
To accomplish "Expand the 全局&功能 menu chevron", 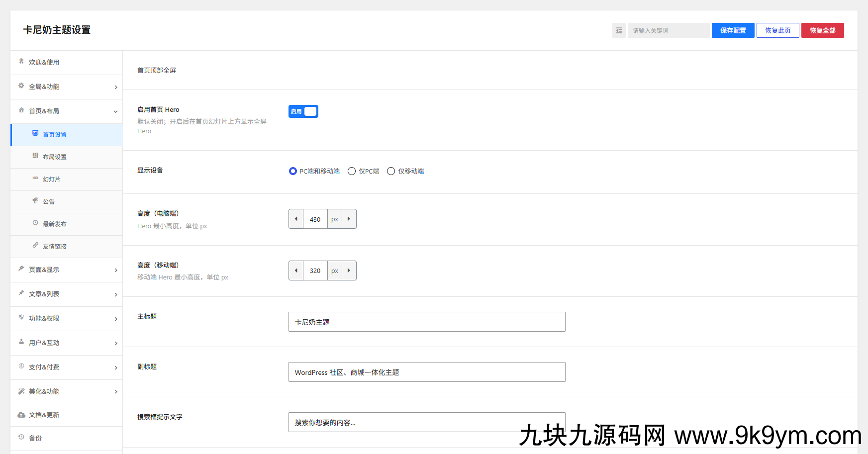I will tap(116, 87).
